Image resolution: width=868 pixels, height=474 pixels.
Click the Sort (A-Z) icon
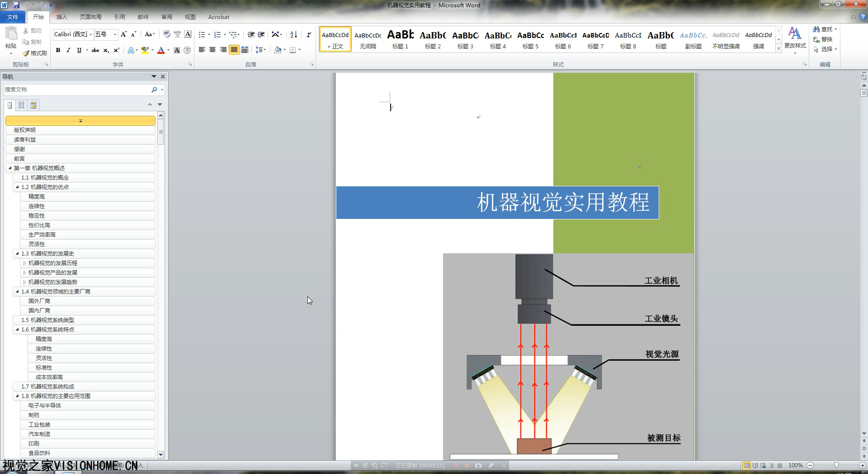pos(293,35)
